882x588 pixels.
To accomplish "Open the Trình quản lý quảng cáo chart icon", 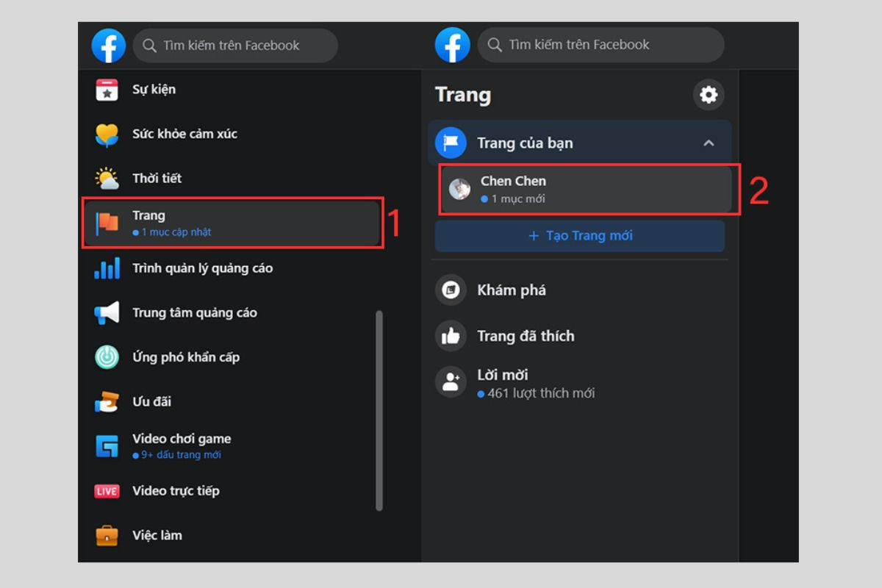I will (x=107, y=269).
